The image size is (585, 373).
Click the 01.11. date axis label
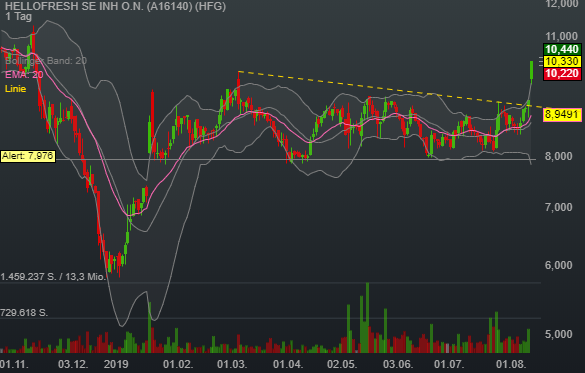pos(14,364)
